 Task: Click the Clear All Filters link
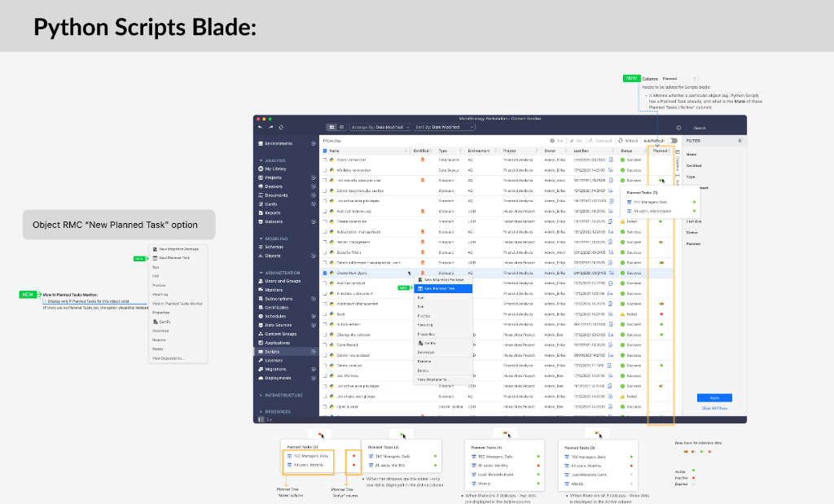pyautogui.click(x=714, y=408)
